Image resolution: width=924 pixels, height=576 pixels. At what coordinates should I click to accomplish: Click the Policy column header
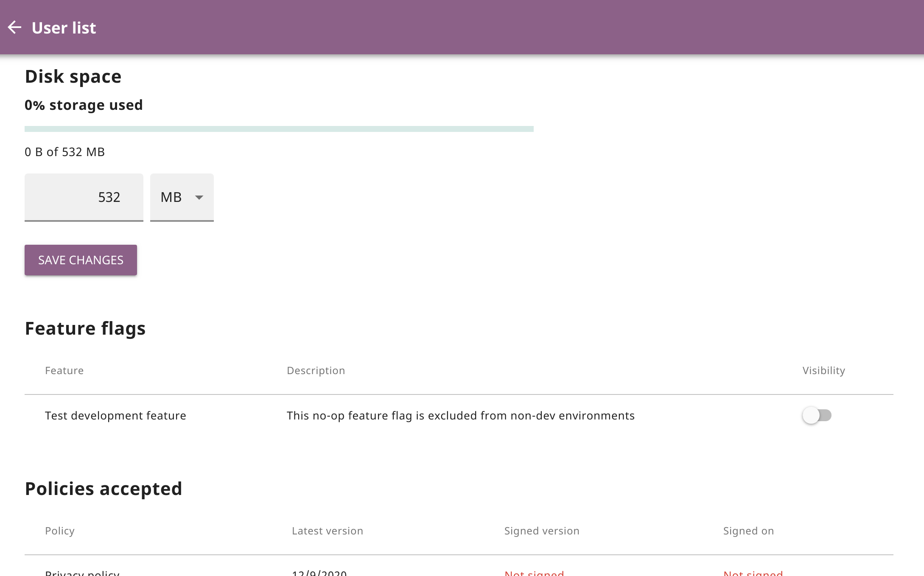(60, 531)
